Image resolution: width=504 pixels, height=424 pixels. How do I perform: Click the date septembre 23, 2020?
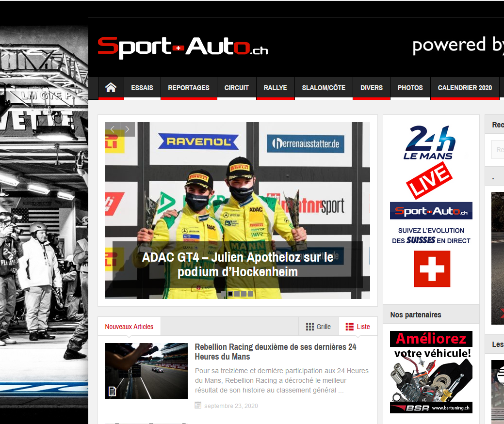click(x=231, y=406)
